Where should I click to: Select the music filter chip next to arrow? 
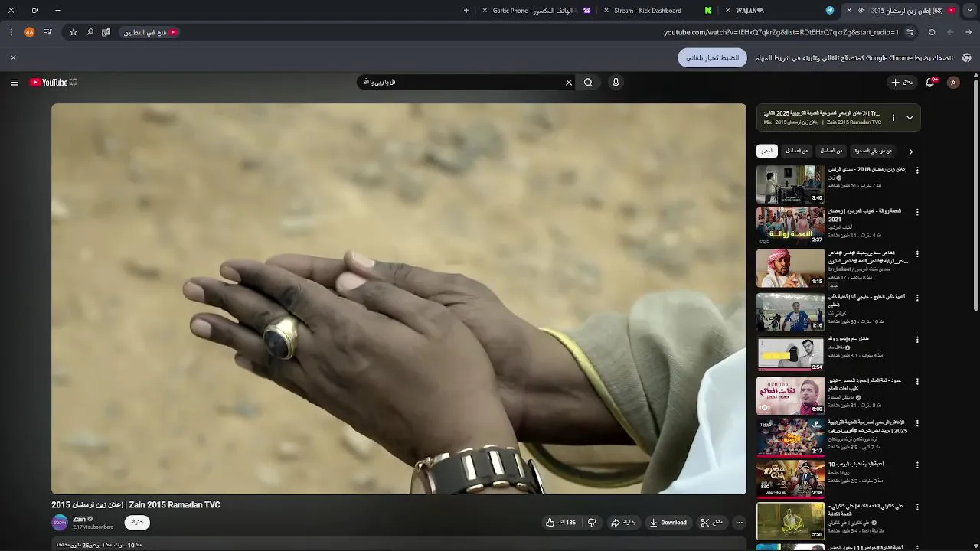[873, 151]
